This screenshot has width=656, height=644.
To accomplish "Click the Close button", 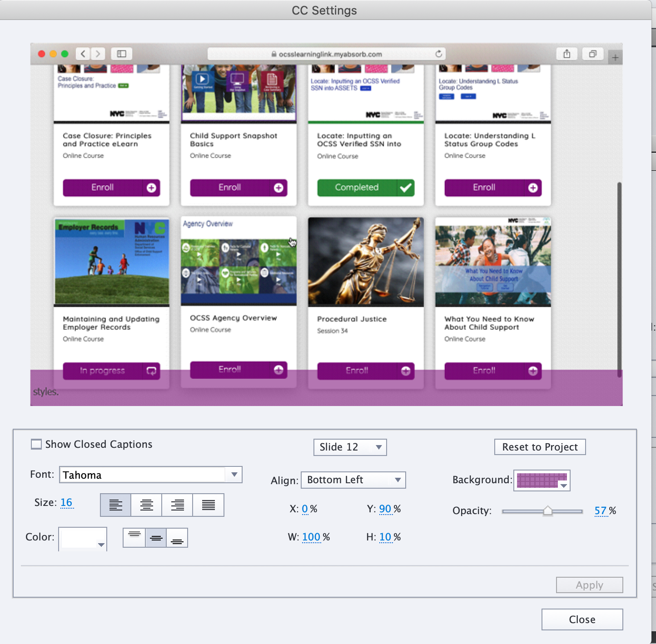I will click(582, 619).
